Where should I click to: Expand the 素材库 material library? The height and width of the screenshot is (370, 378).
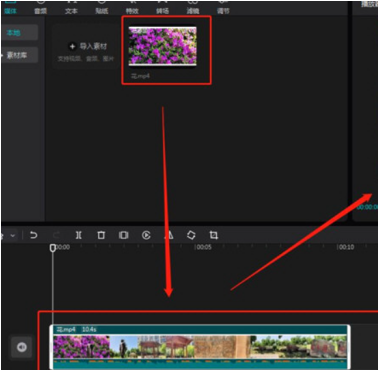(x=19, y=55)
